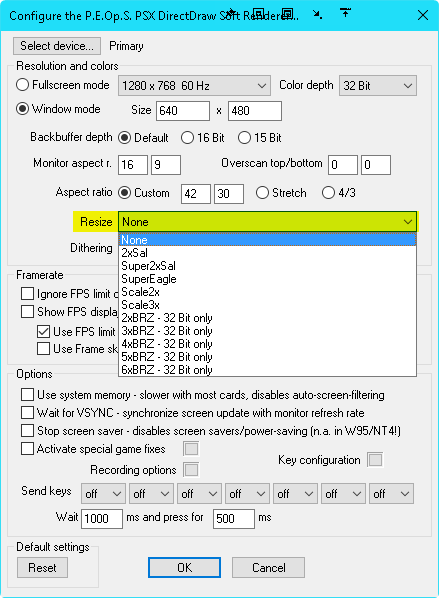Viewport: 439px width, 598px height.
Task: Select 6xBRZ - 32 Bit only option
Action: (267, 370)
